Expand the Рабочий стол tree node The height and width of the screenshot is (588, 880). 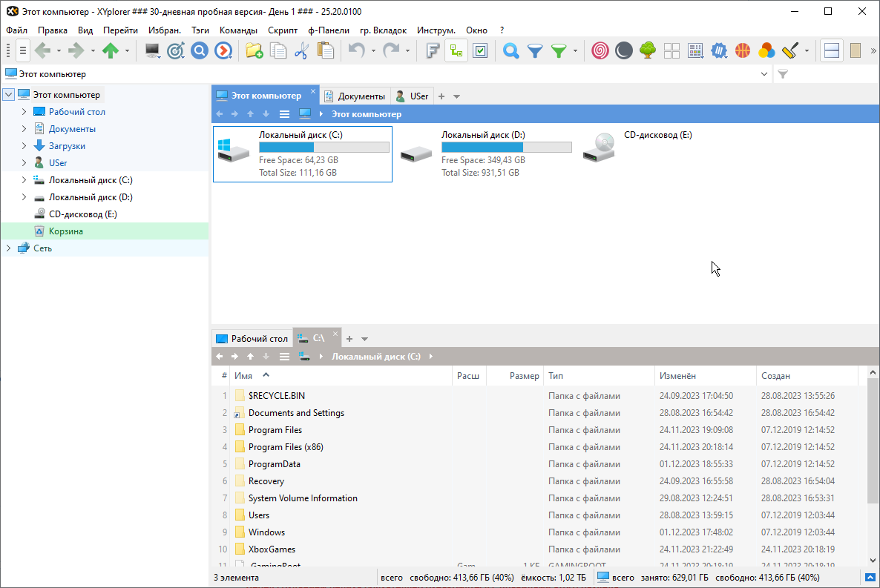[24, 112]
